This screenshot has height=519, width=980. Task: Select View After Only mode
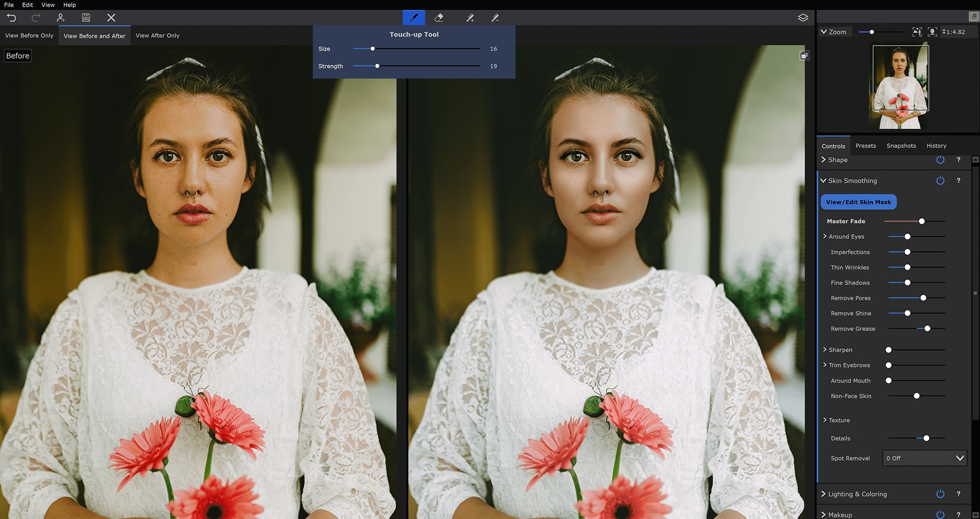pyautogui.click(x=157, y=36)
